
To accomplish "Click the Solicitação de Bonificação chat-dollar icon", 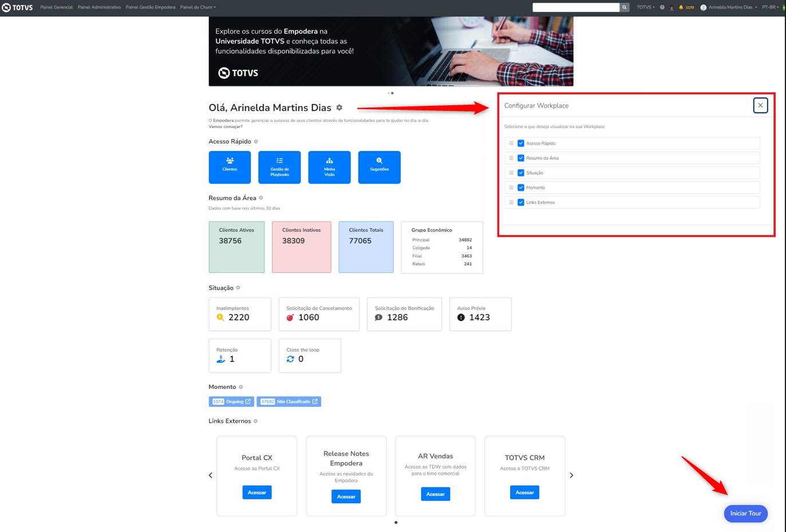I will point(378,317).
